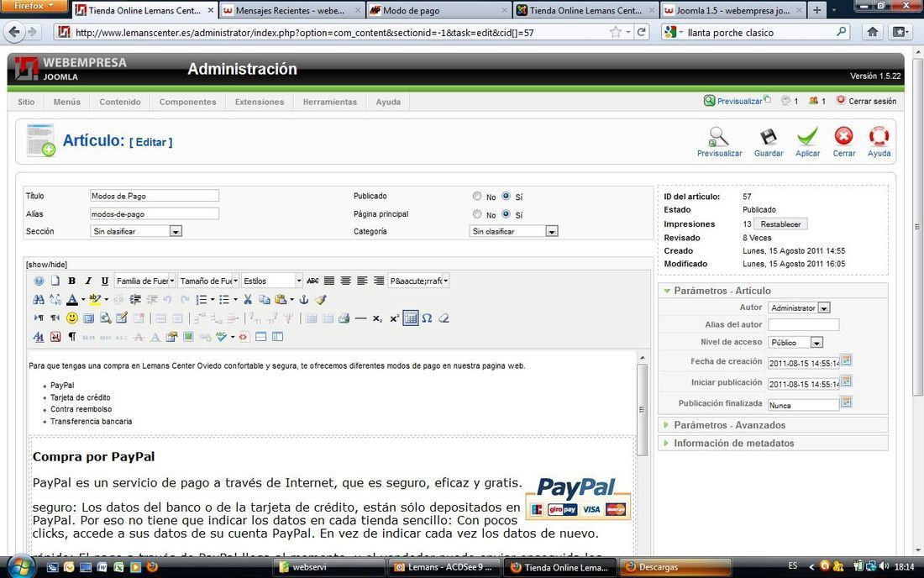This screenshot has width=924, height=578.
Task: Open the Estilos dropdown
Action: (272, 281)
